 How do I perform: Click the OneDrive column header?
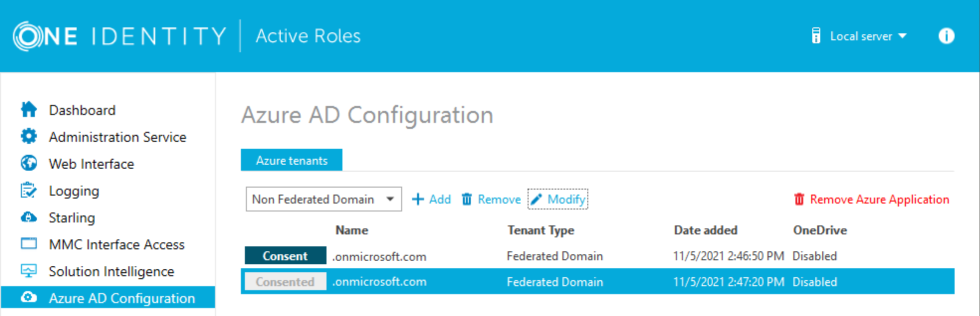[820, 230]
